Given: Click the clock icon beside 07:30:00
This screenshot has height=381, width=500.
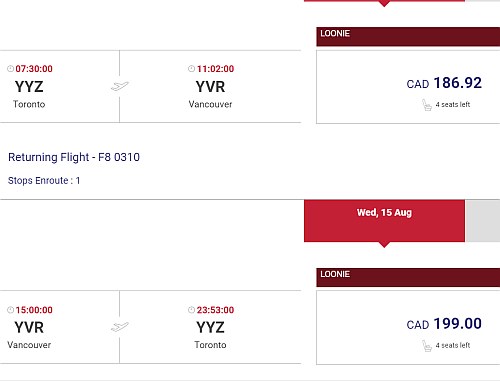Looking at the screenshot, I should (10, 69).
